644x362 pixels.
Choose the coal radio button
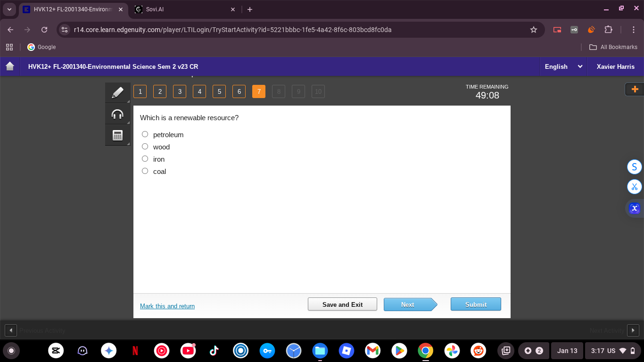click(145, 171)
